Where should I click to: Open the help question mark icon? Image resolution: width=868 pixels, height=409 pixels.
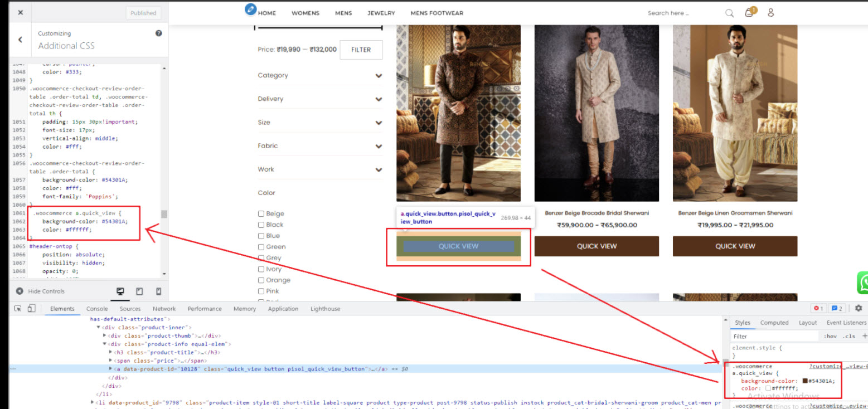pos(158,33)
